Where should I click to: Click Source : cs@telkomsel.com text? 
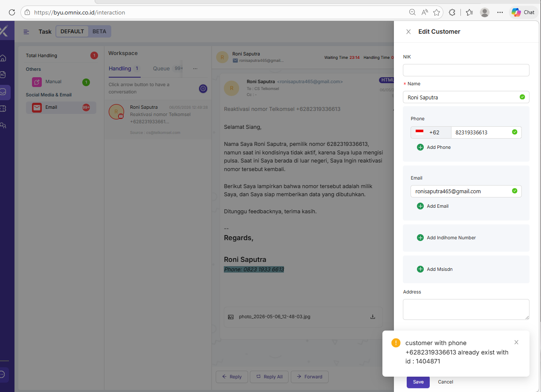point(155,133)
